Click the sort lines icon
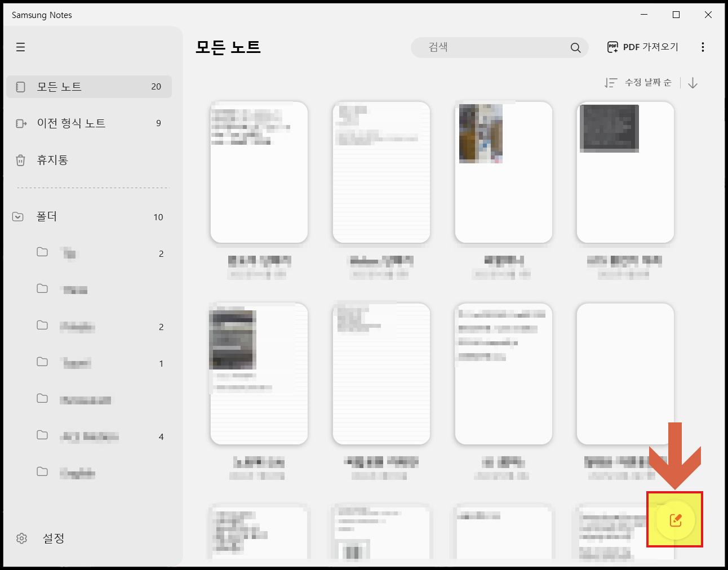The image size is (728, 570). 611,83
